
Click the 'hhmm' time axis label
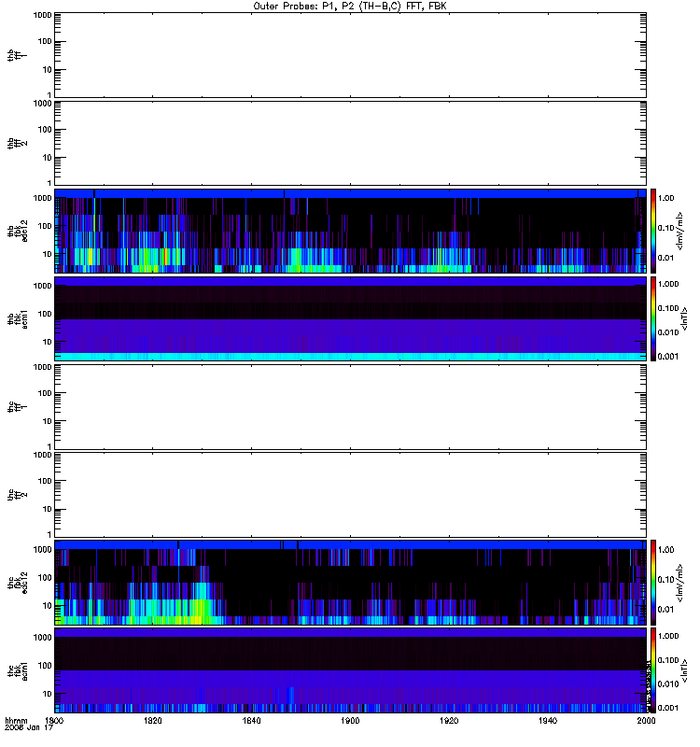pos(16,720)
